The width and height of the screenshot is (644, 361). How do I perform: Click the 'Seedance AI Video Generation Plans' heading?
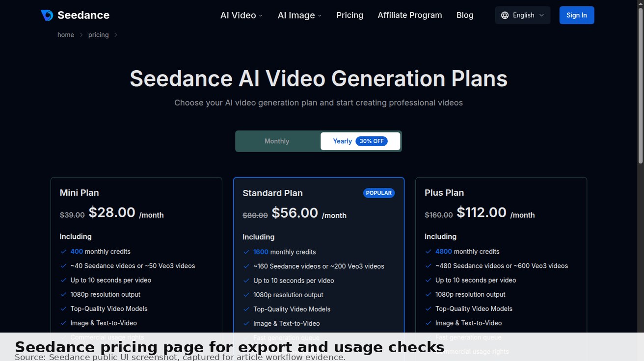pos(319,78)
